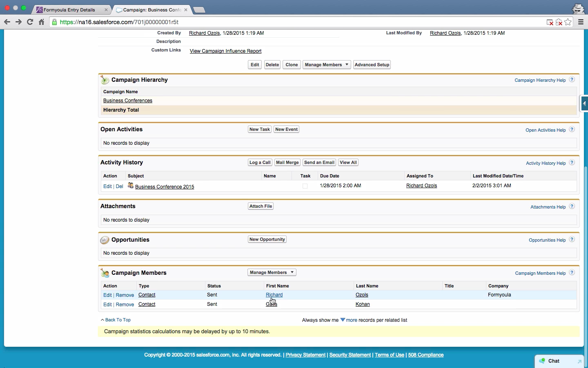Open Campaign Hierarchy help question mark icon
The image size is (588, 368).
coord(572,80)
